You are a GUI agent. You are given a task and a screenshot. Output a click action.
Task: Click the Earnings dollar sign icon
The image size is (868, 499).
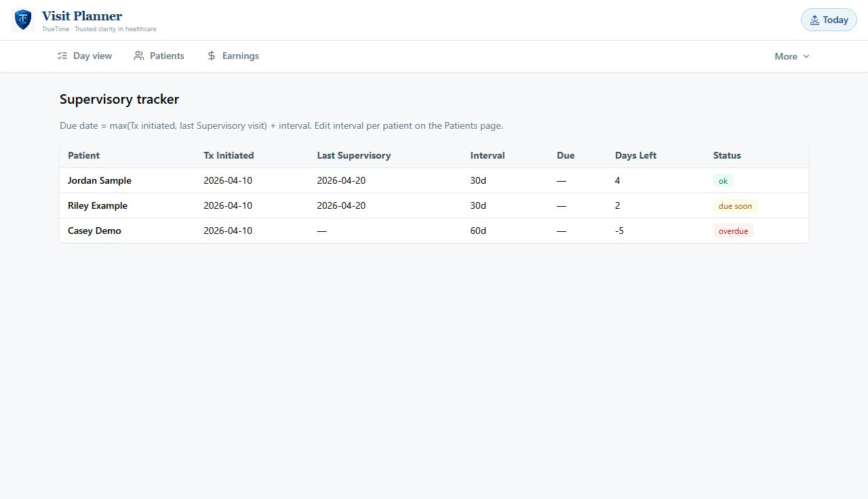pyautogui.click(x=212, y=56)
